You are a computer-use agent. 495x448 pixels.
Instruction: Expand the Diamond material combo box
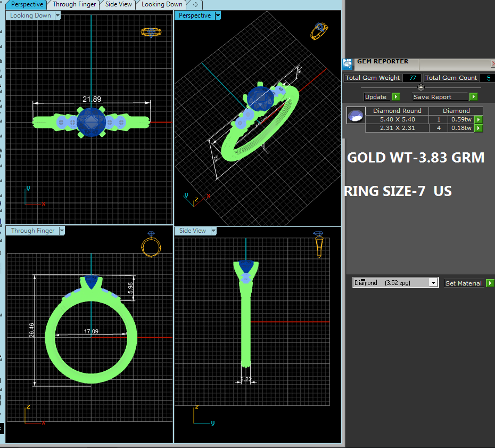433,283
